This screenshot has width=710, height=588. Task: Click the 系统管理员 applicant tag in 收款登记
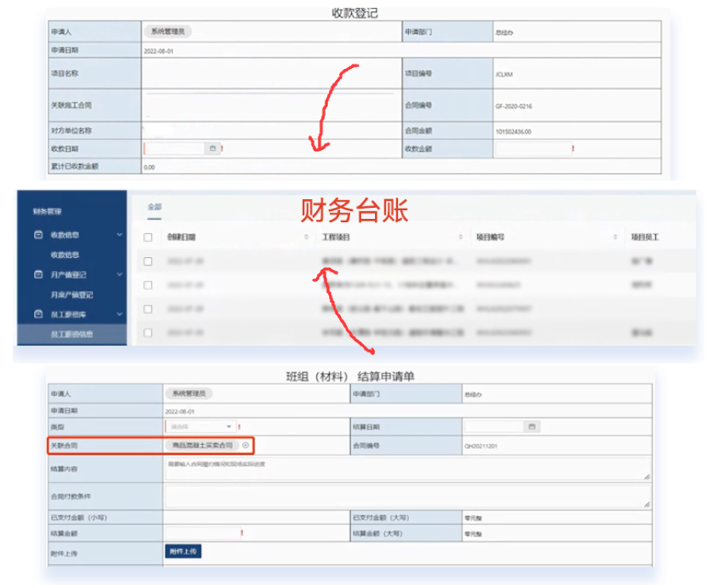(168, 32)
